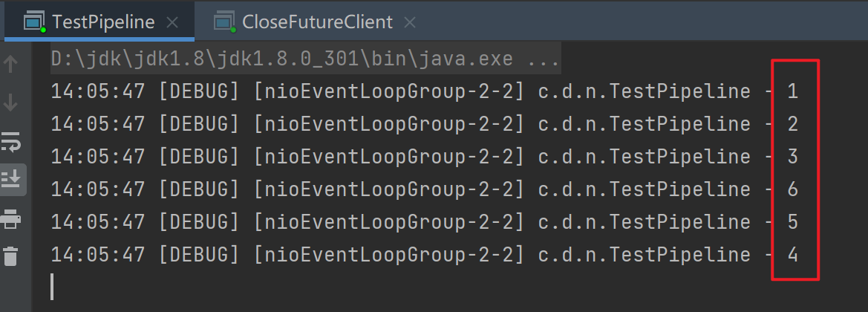Click the TestPipeline tab run icon
This screenshot has height=312, width=868.
click(34, 22)
